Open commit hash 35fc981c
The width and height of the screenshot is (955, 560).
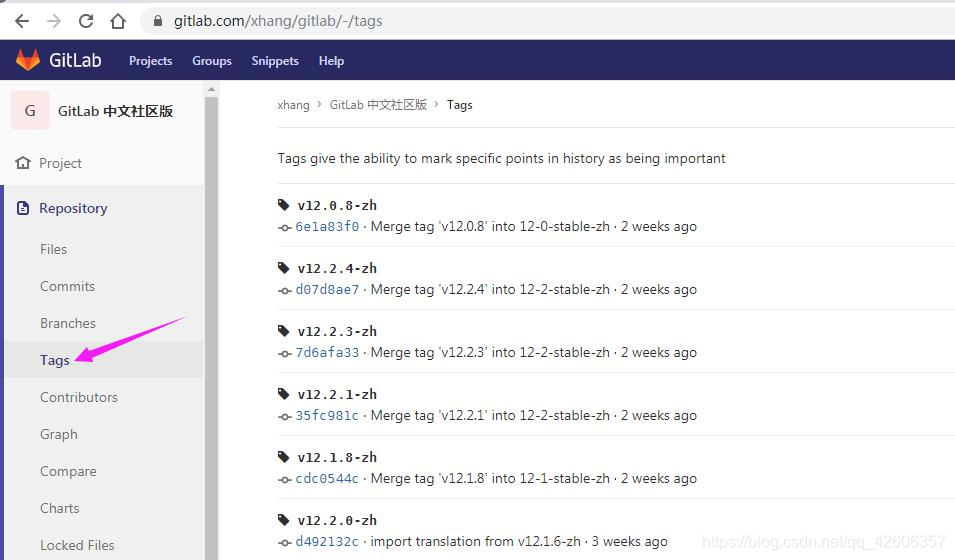pyautogui.click(x=327, y=416)
